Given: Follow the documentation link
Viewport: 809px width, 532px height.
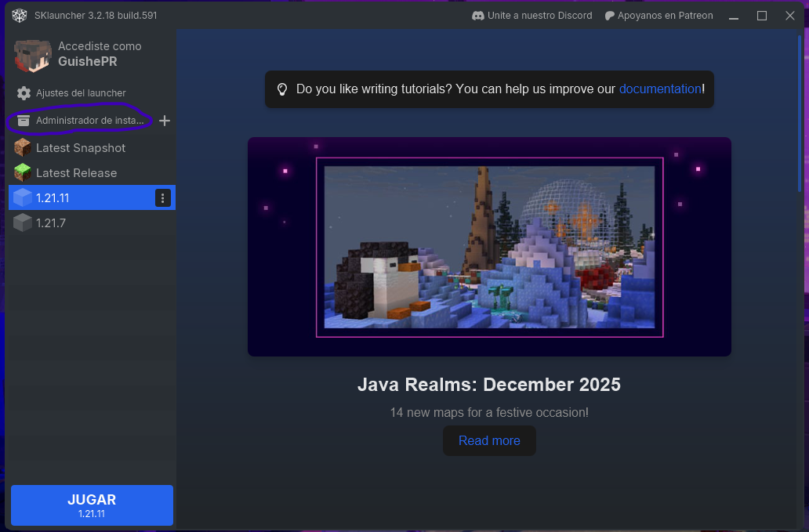Looking at the screenshot, I should pos(659,89).
